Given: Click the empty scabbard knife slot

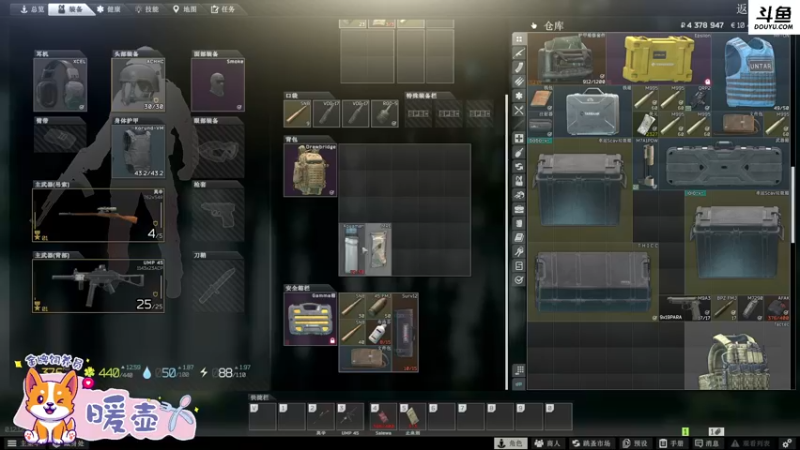Looking at the screenshot, I should 218,286.
